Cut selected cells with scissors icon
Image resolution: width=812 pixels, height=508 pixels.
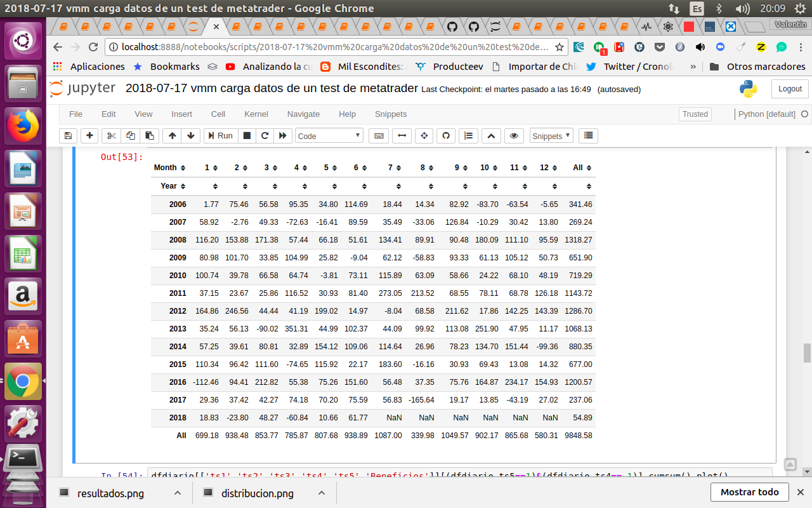(x=111, y=136)
